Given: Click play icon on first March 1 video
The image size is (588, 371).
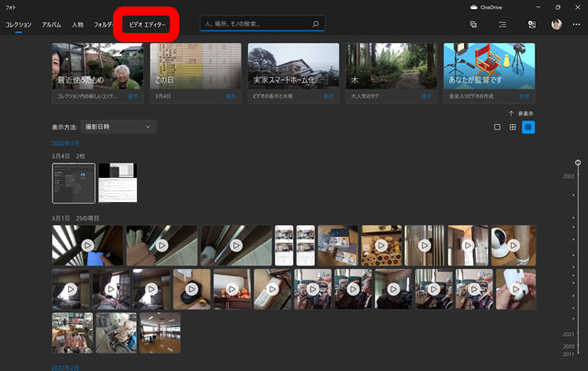Looking at the screenshot, I should 87,245.
